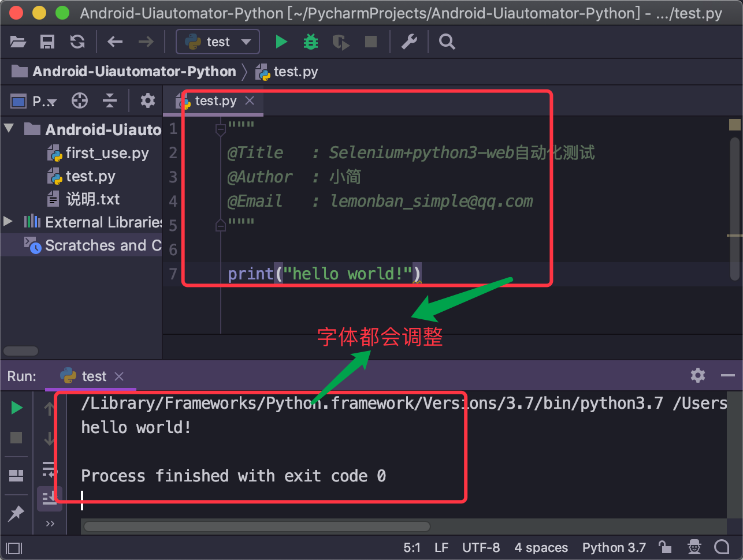Toggle Scroll to End in Run console
This screenshot has height=560, width=743.
pyautogui.click(x=49, y=498)
